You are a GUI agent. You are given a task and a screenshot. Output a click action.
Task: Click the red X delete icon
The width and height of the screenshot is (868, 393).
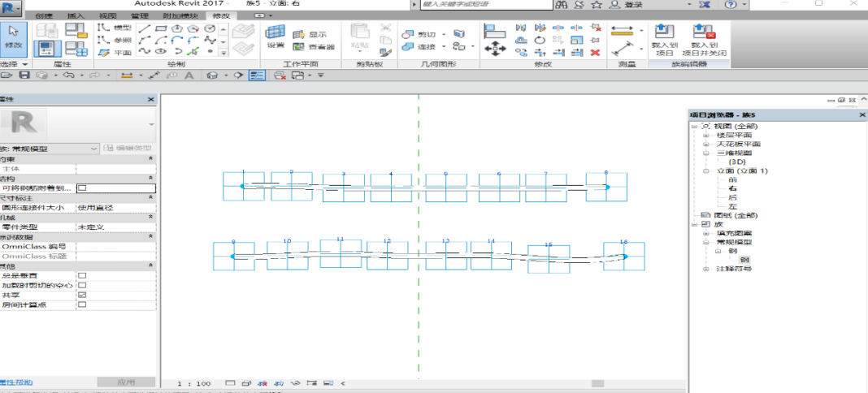[x=595, y=53]
